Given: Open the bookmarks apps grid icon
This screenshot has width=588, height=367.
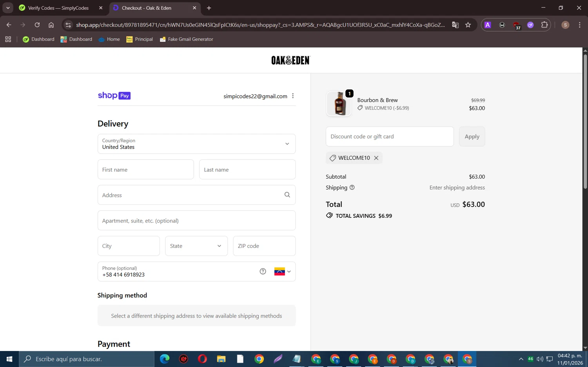Looking at the screenshot, I should pos(8,39).
